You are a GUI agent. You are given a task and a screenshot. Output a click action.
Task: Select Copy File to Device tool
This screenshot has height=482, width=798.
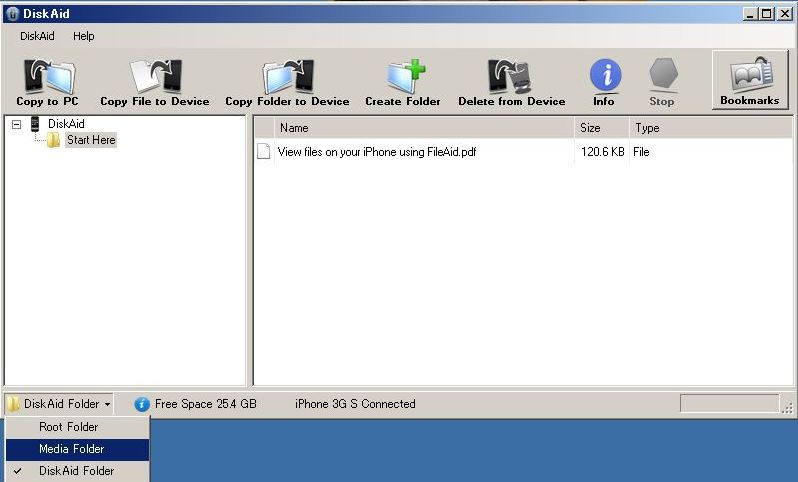pos(155,82)
